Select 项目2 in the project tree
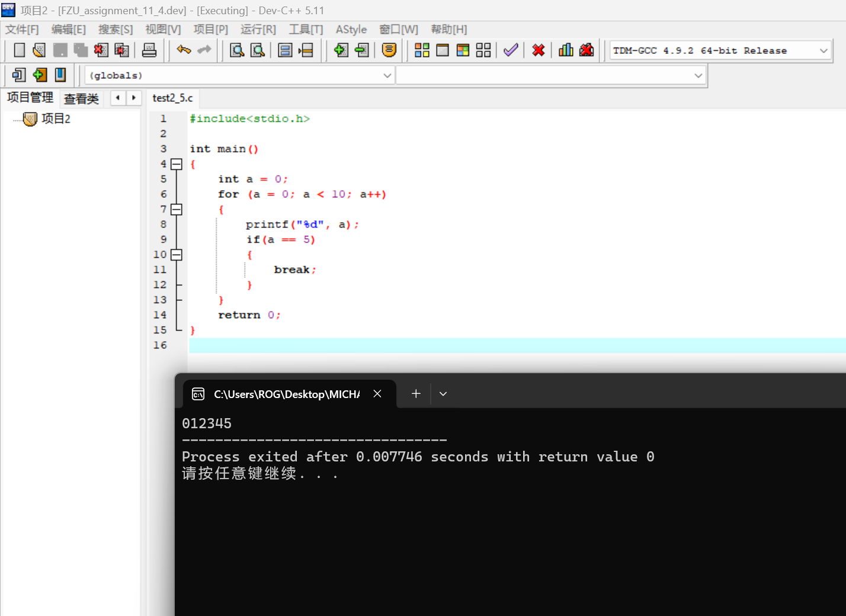The image size is (846, 616). (x=56, y=119)
